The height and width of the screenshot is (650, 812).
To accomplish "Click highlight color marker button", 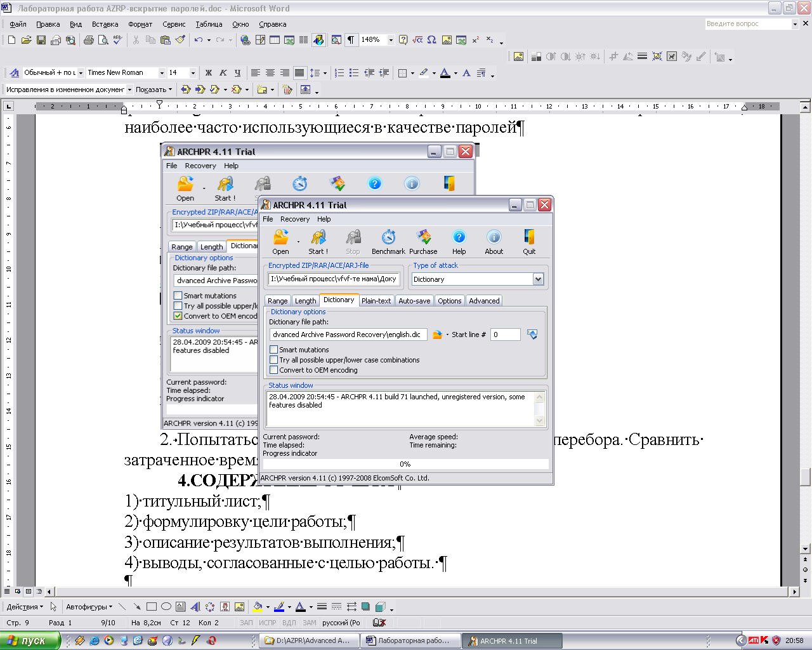I will point(424,73).
